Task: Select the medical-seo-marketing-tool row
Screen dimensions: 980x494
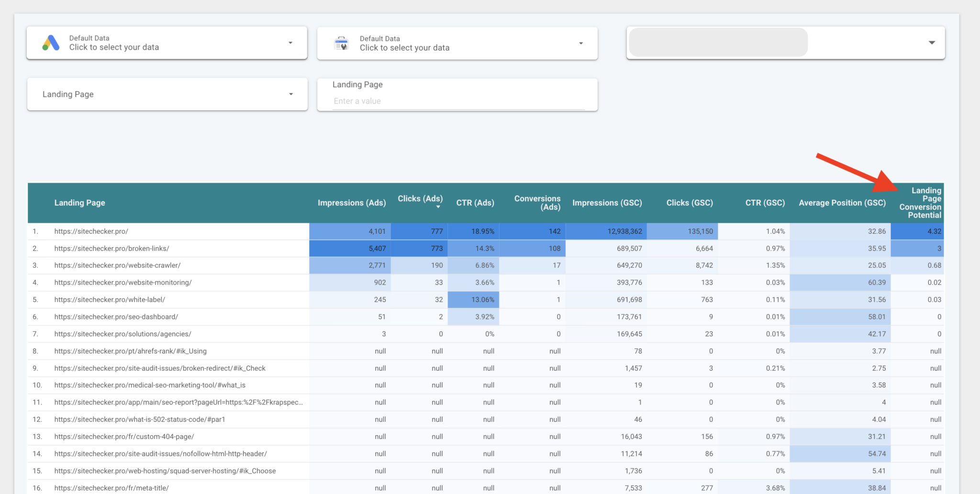Action: click(x=486, y=385)
